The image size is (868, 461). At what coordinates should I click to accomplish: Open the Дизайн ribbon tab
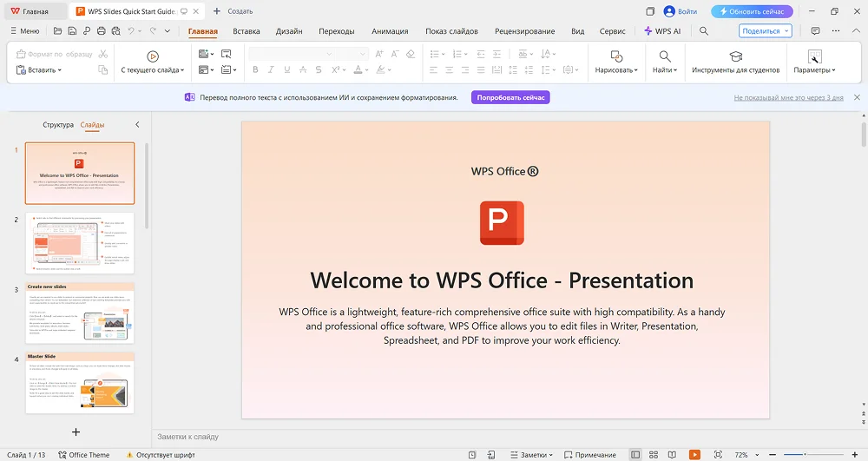pyautogui.click(x=289, y=31)
